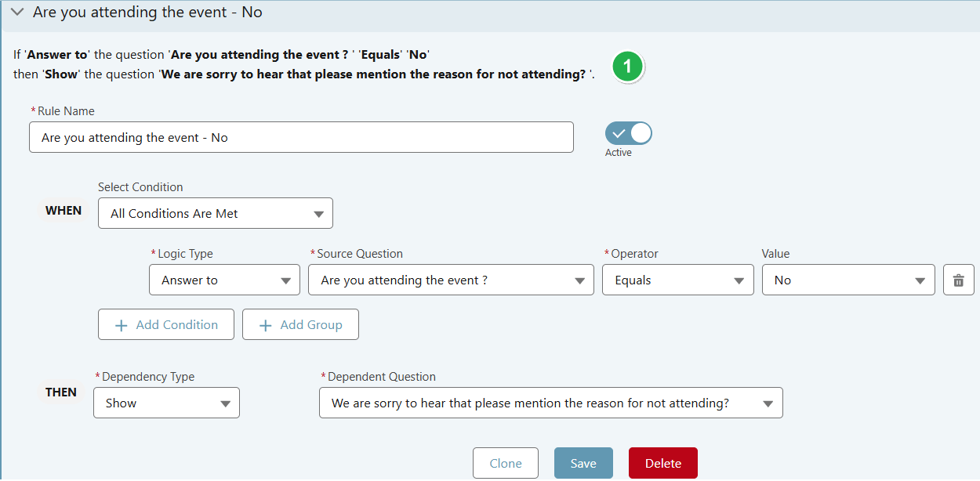Click plus icon in Add Group
The width and height of the screenshot is (980, 481).
(x=265, y=325)
